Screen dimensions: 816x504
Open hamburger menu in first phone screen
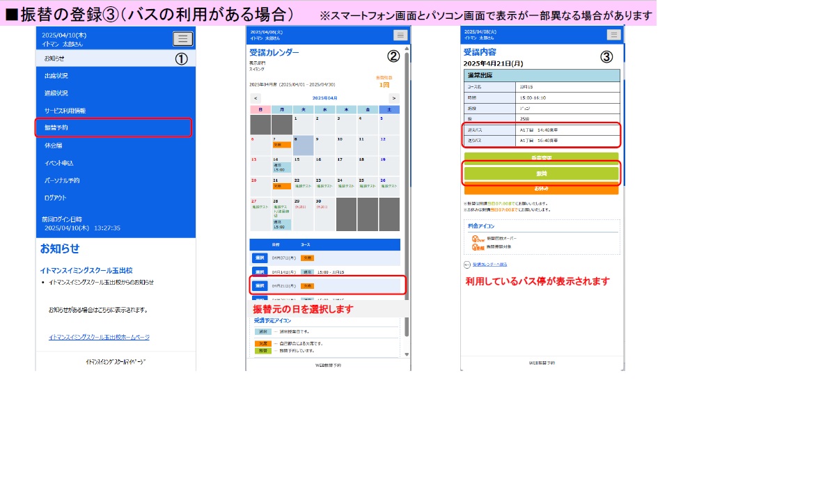[182, 39]
